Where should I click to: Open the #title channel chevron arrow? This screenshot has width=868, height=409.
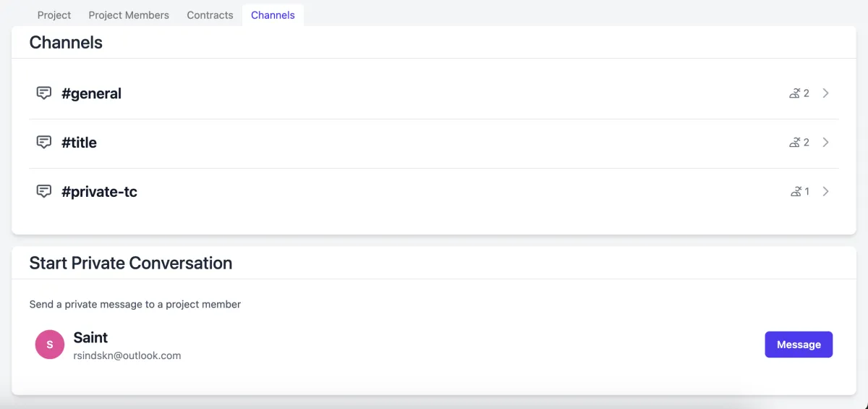point(826,143)
